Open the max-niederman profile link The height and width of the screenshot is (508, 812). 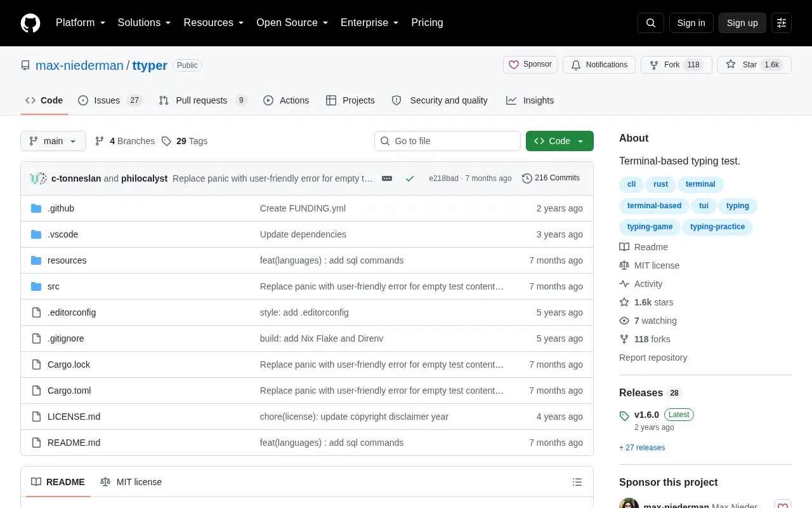[x=79, y=65]
